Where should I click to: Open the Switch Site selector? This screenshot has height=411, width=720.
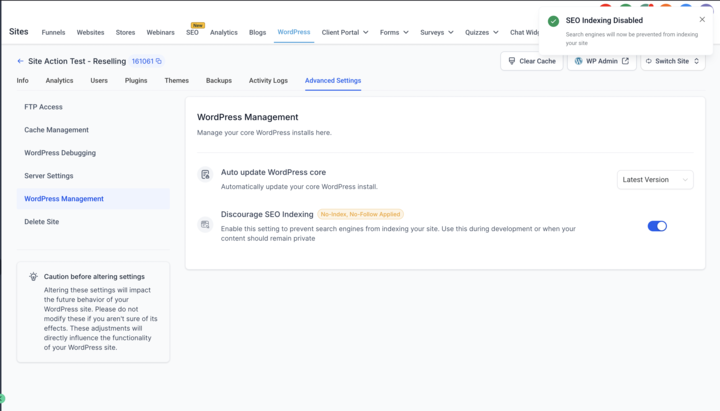point(673,61)
